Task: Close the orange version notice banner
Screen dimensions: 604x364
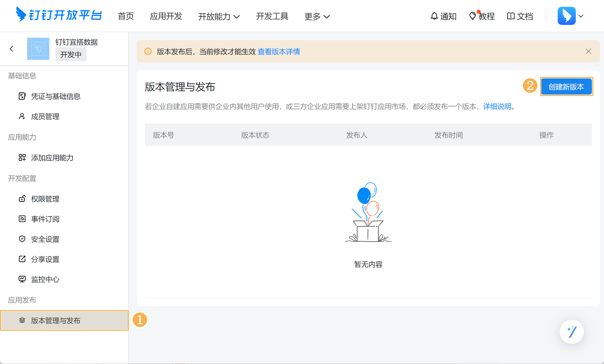Action: point(588,52)
